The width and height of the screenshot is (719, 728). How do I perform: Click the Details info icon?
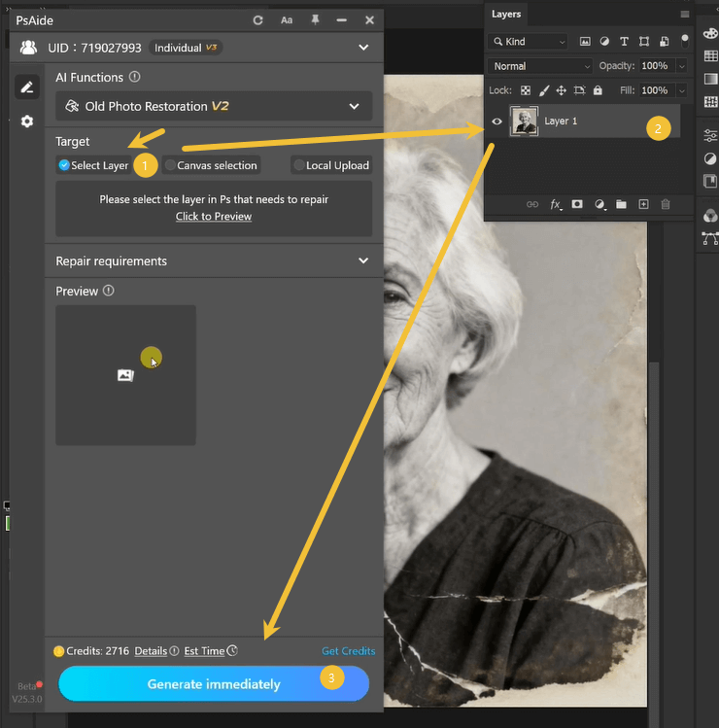coord(174,651)
